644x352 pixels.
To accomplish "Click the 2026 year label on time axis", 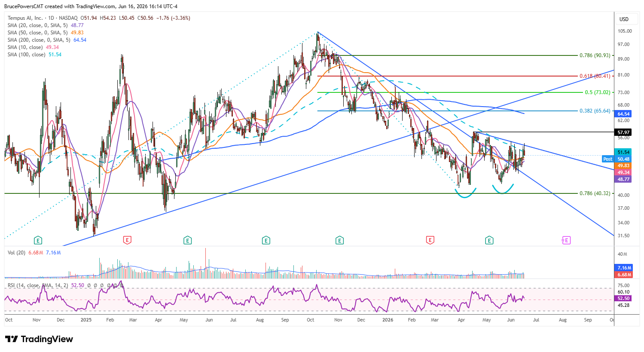I will [x=388, y=320].
